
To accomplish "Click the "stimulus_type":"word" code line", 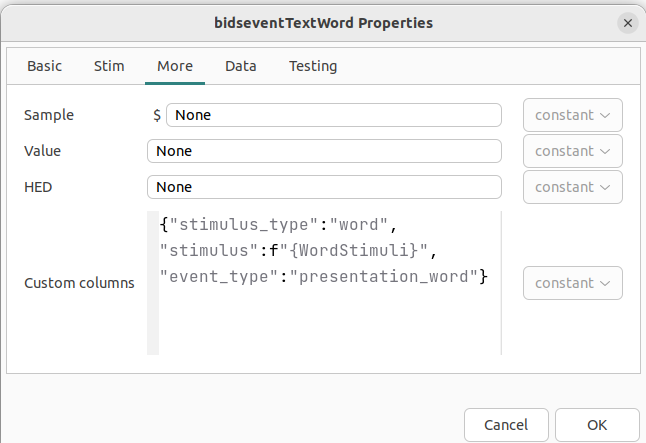I will 278,225.
